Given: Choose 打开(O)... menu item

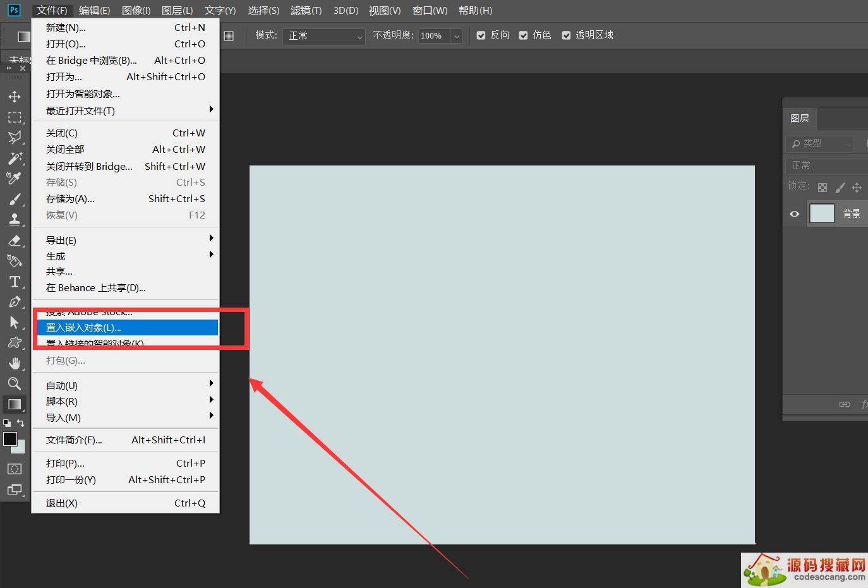Looking at the screenshot, I should point(125,44).
